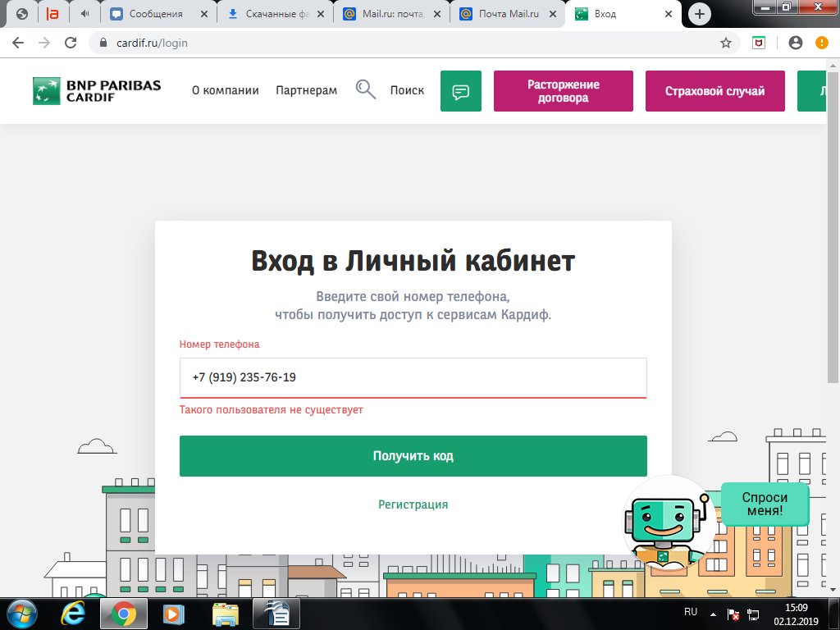
Task: Open the Chrome profile avatar icon
Action: (796, 43)
